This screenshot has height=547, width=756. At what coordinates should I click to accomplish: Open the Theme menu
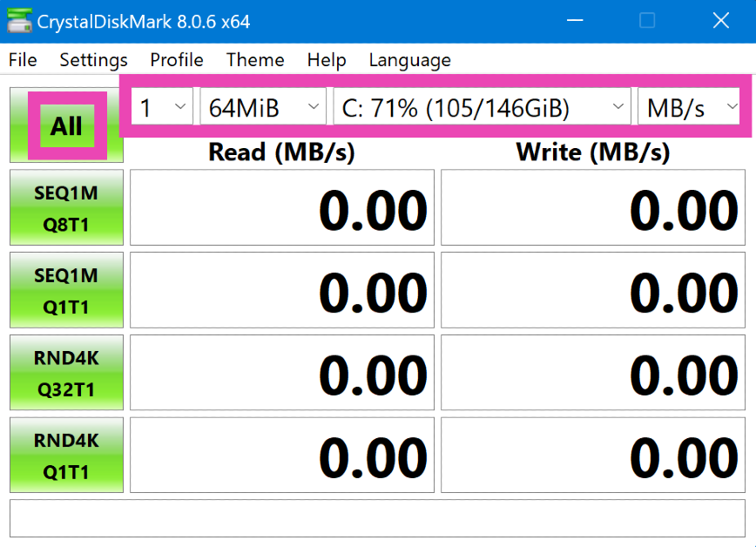pyautogui.click(x=255, y=60)
